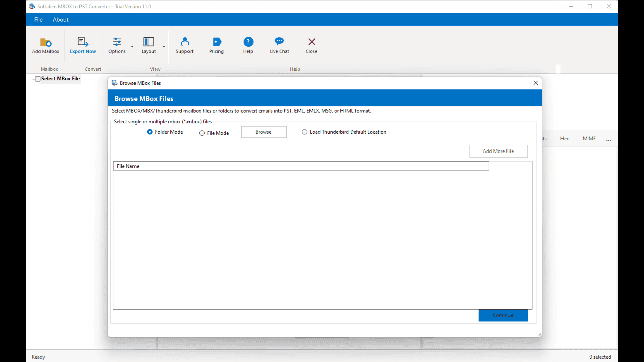Click the dialog resize grip corner
Viewport: 644px width, 362px height.
[539, 335]
